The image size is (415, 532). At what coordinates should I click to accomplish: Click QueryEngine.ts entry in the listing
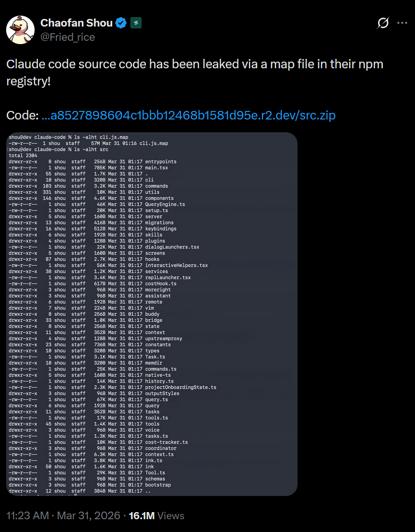coord(165,204)
